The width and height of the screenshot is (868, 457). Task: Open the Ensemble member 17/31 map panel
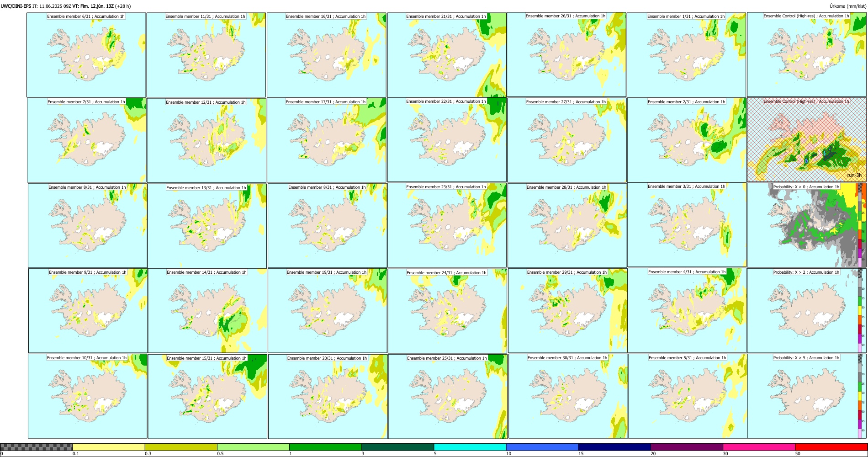pos(327,140)
